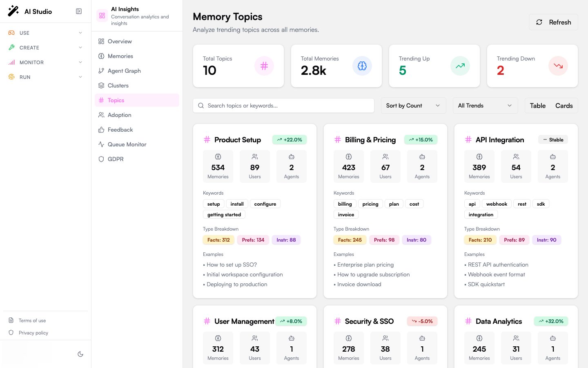
Task: Click the 'getting started' keyword tag
Action: [224, 215]
